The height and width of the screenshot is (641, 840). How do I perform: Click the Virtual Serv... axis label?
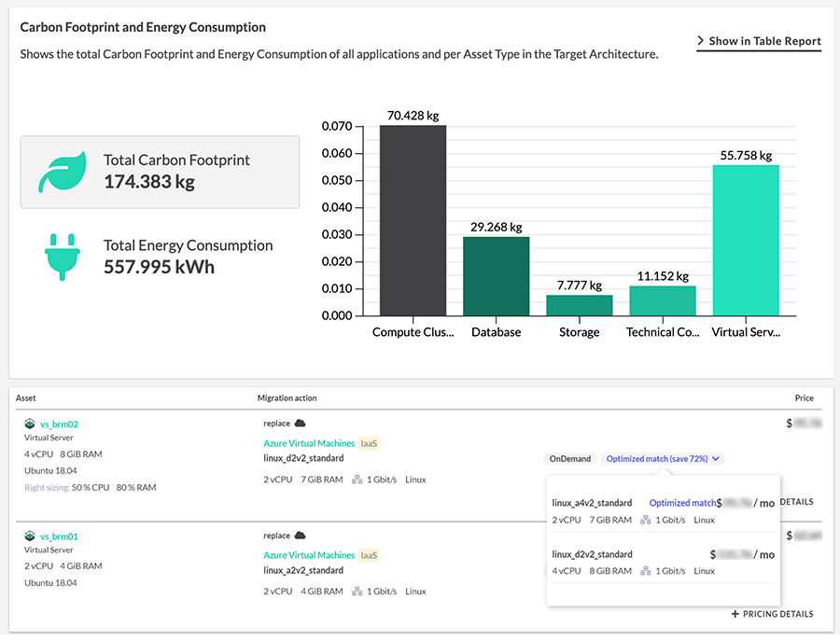pos(746,332)
